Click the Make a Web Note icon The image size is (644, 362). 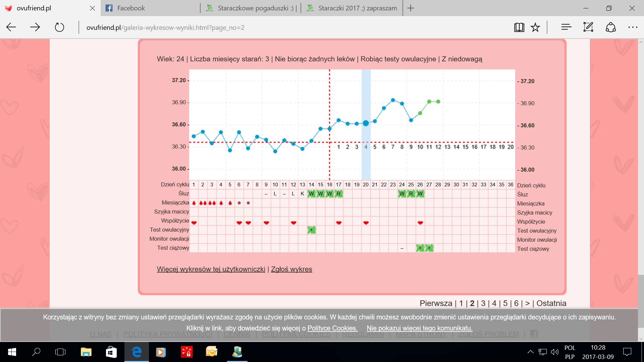click(x=588, y=27)
